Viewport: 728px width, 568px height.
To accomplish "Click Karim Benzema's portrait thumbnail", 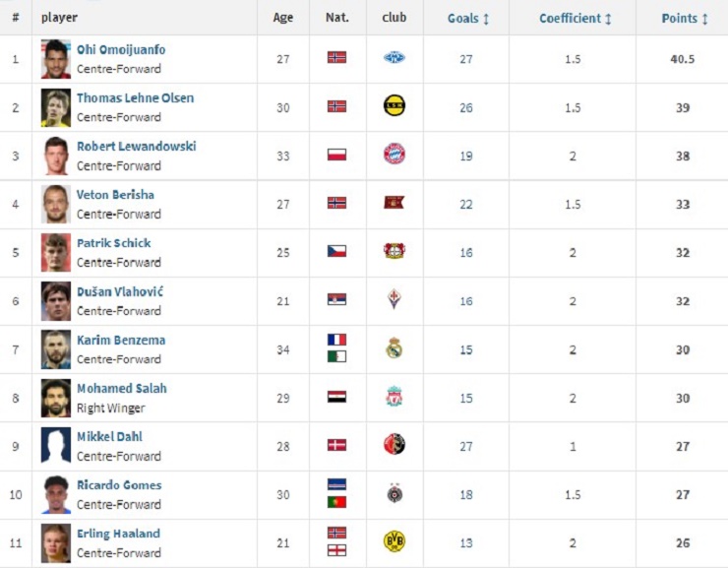I will pyautogui.click(x=56, y=349).
